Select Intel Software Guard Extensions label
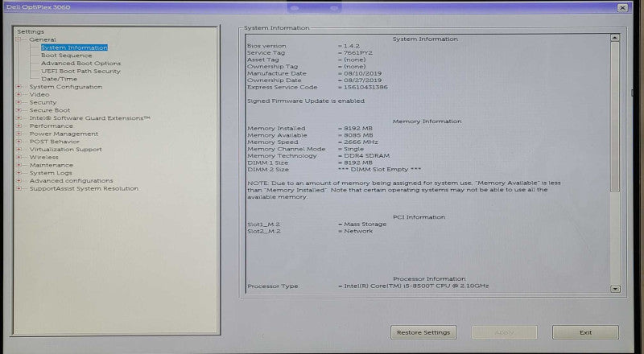644x354 pixels. pos(89,117)
